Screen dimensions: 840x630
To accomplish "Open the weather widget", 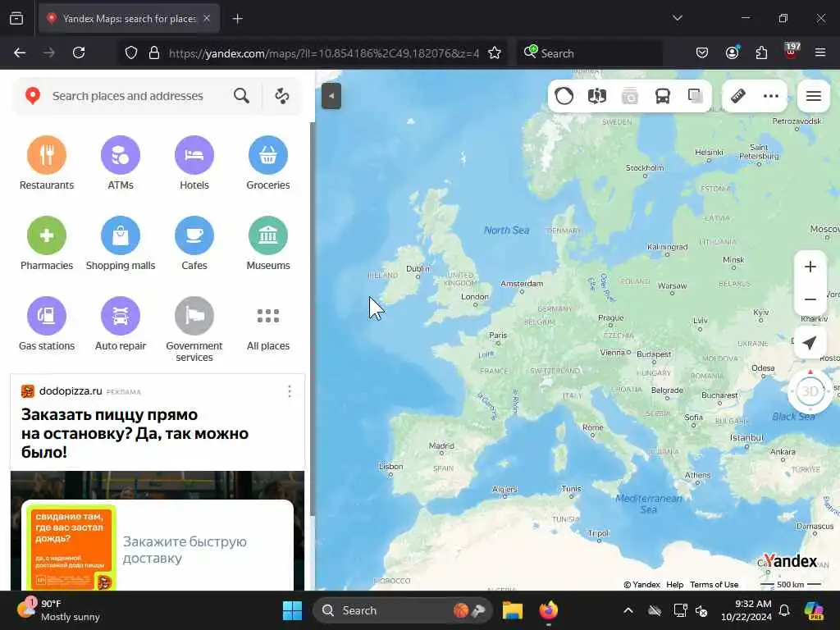I will click(59, 610).
